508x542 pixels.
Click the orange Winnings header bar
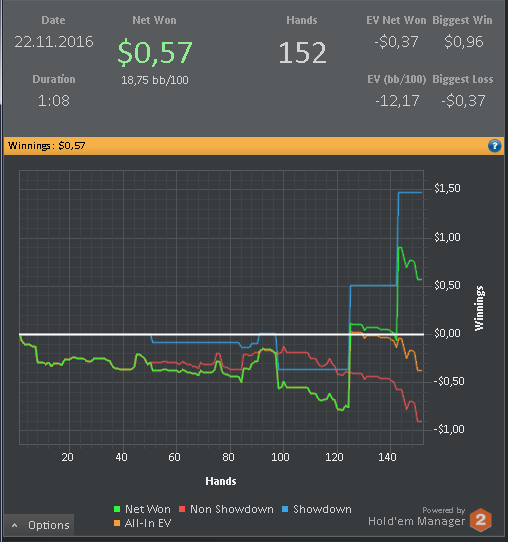pyautogui.click(x=254, y=146)
